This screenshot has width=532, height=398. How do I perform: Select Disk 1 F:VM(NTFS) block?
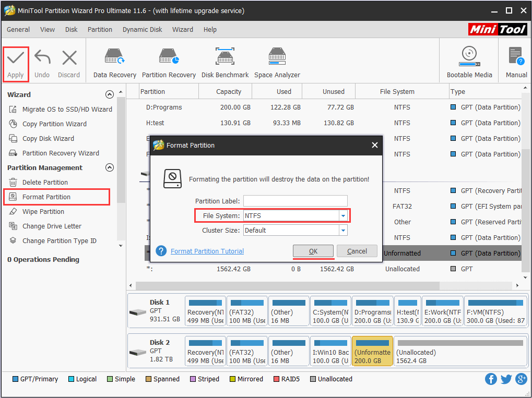pyautogui.click(x=495, y=311)
